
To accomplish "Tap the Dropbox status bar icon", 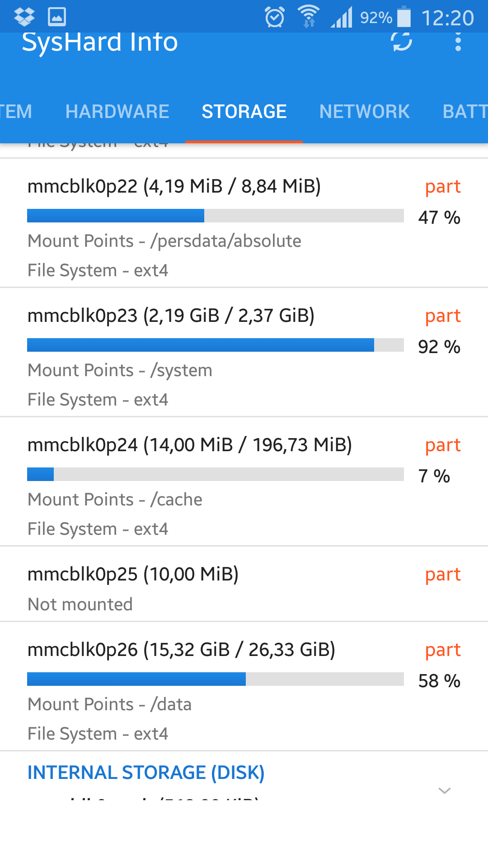I will point(24,17).
